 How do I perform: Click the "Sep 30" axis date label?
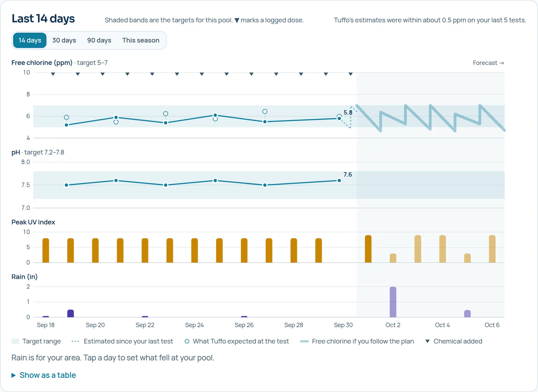coord(343,325)
